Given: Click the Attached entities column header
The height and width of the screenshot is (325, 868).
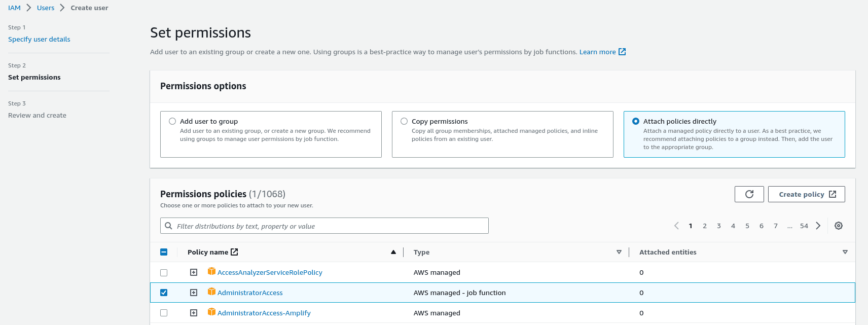Looking at the screenshot, I should tap(668, 252).
